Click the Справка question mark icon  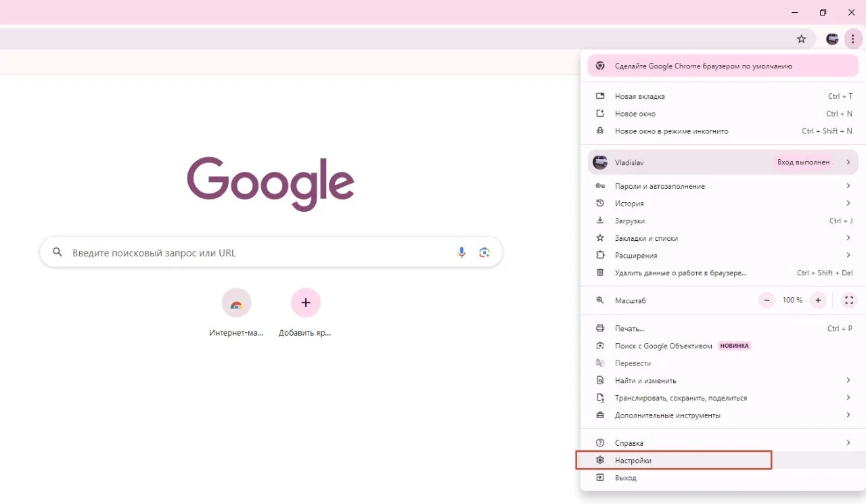point(600,443)
